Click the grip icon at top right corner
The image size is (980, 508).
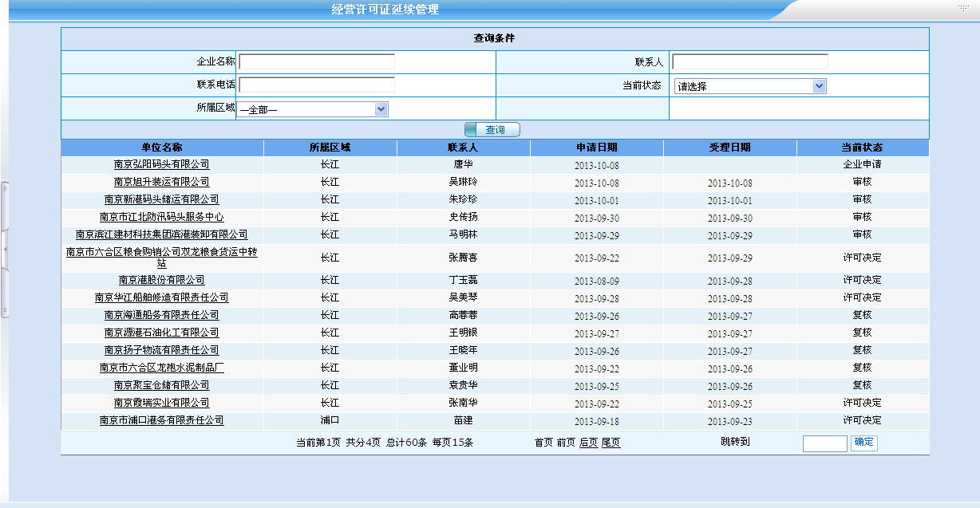(965, 6)
